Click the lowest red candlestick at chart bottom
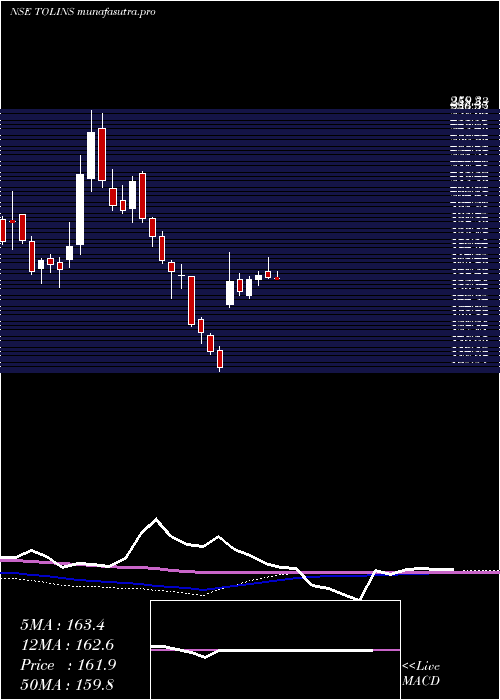The height and width of the screenshot is (700, 500). [220, 359]
